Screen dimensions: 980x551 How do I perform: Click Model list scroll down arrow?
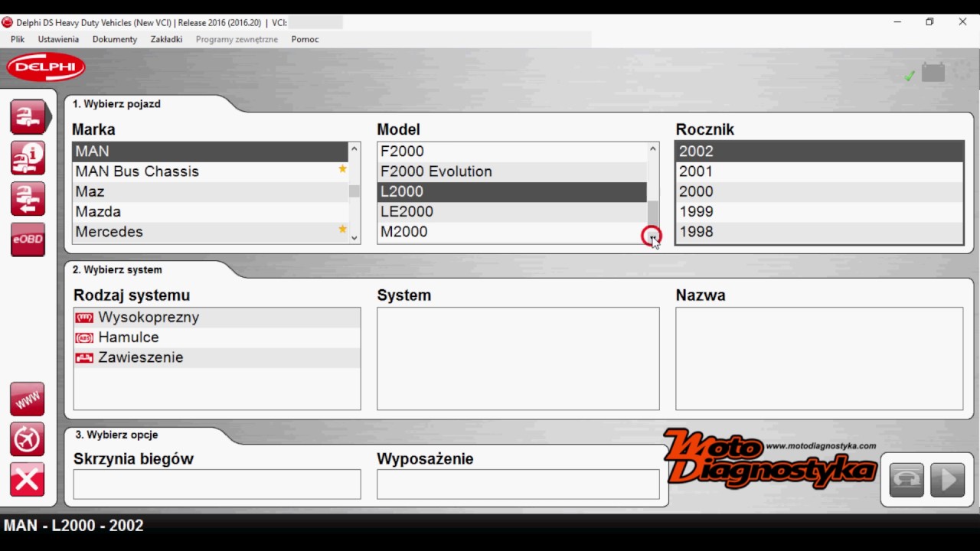pyautogui.click(x=653, y=238)
